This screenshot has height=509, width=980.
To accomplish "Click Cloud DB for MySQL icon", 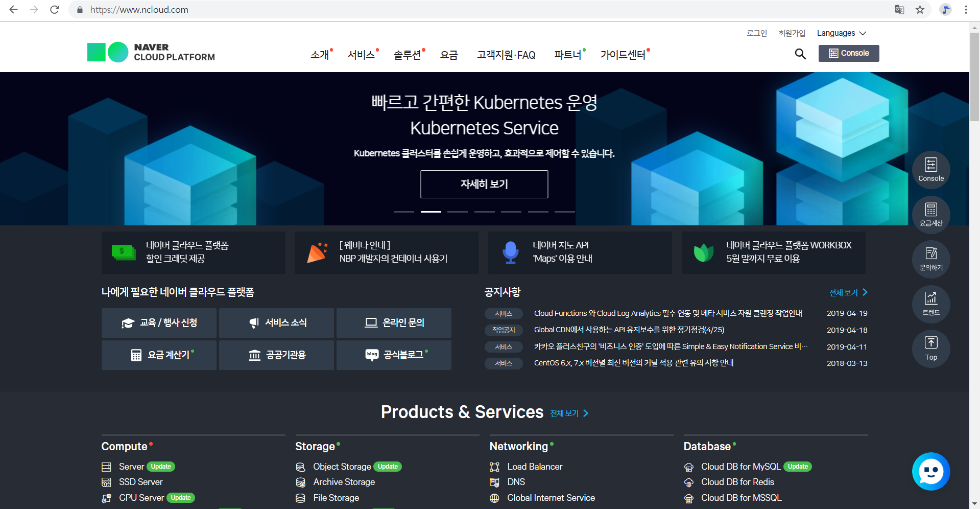I will click(688, 467).
